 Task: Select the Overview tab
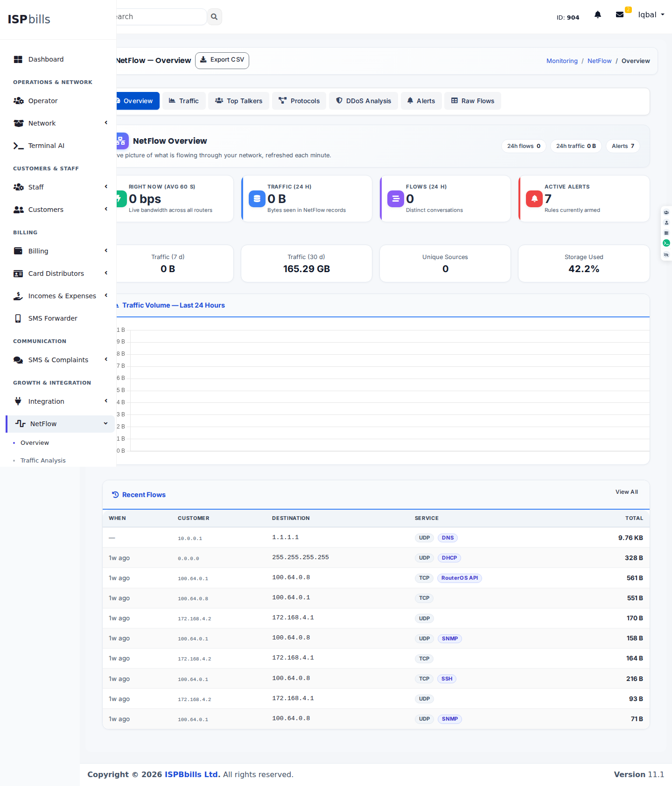click(x=138, y=101)
